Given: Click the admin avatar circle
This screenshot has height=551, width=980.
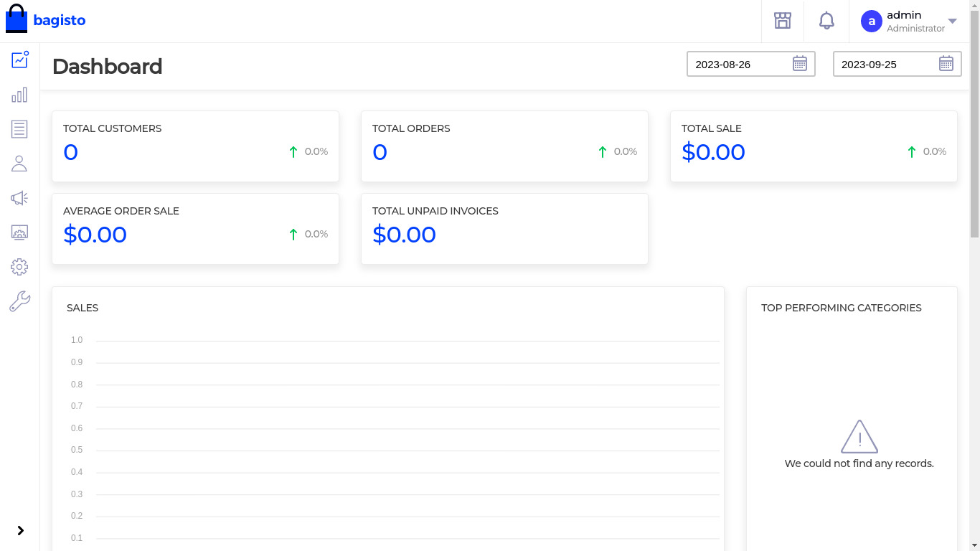Looking at the screenshot, I should [871, 22].
